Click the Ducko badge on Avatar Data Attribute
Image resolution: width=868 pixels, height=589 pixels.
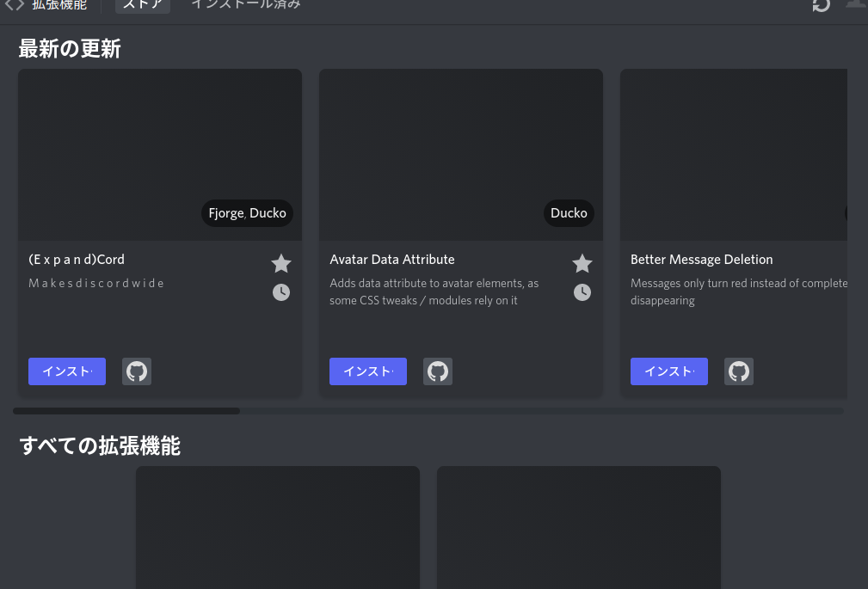click(569, 213)
